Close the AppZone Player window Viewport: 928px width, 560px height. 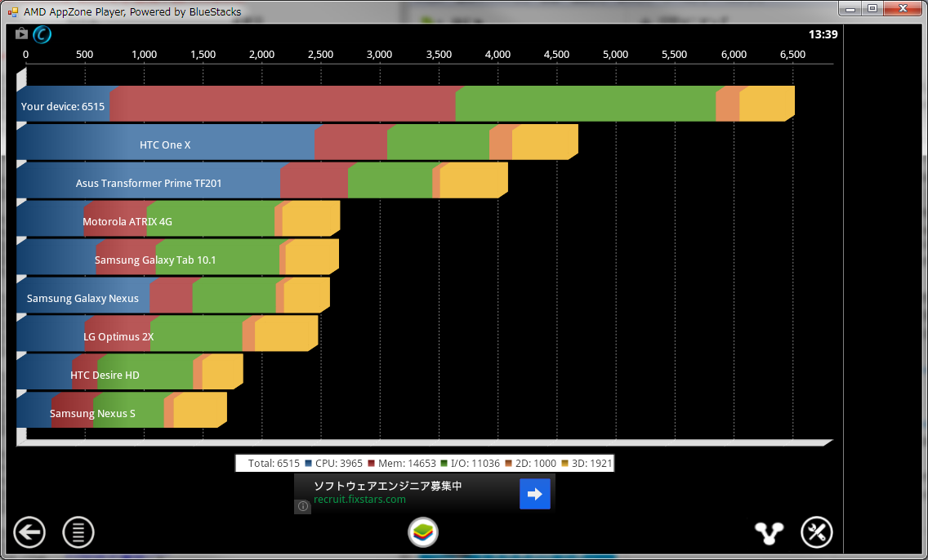tap(903, 9)
